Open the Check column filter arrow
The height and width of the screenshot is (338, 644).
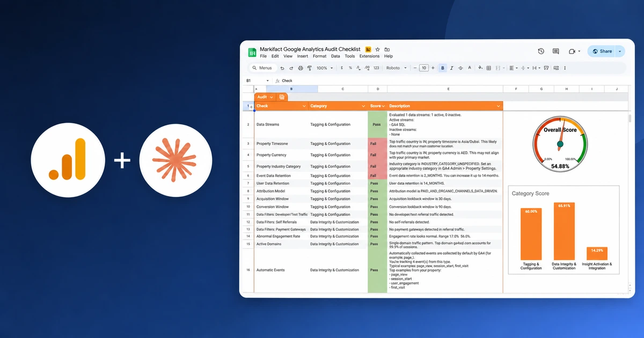304,106
